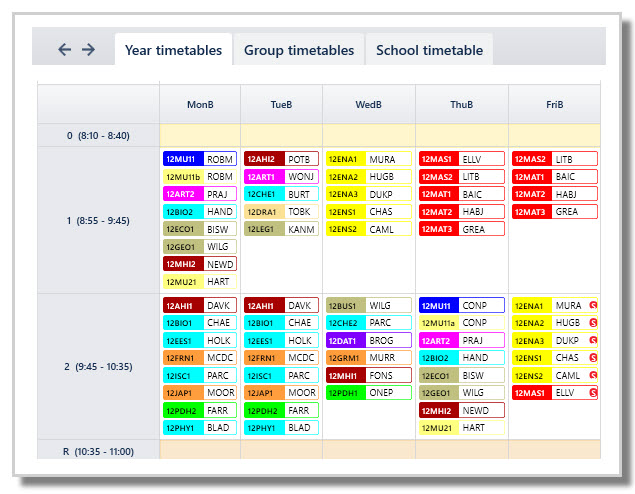Select the Year timetables tab
Screen dimensions: 635x494
tap(173, 50)
